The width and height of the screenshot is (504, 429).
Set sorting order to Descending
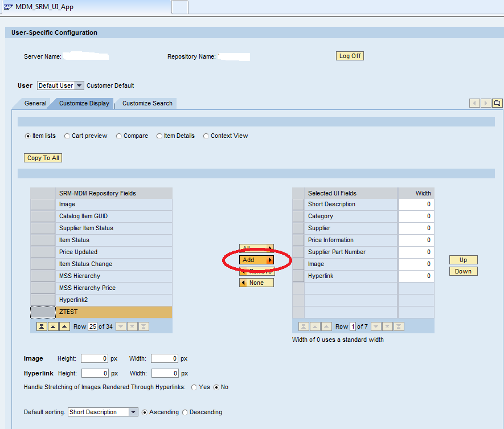click(x=185, y=412)
